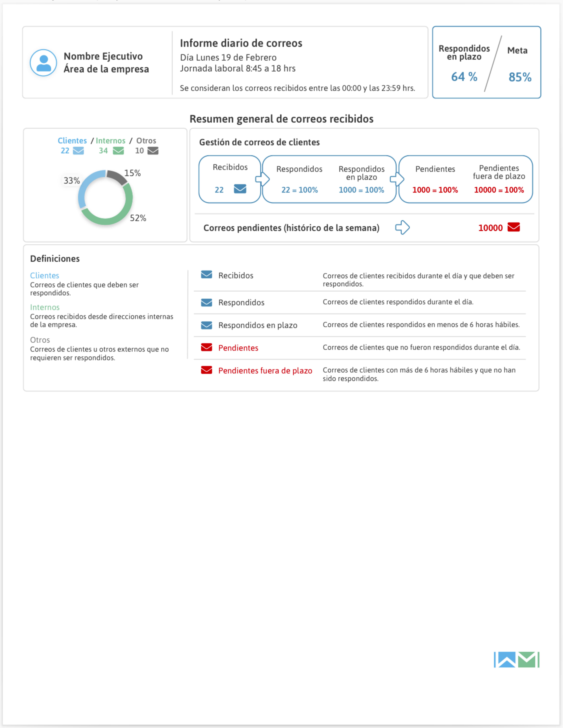Screen dimensions: 563x728
Task: Click the blue Clientes envelope icon
Action: point(78,151)
